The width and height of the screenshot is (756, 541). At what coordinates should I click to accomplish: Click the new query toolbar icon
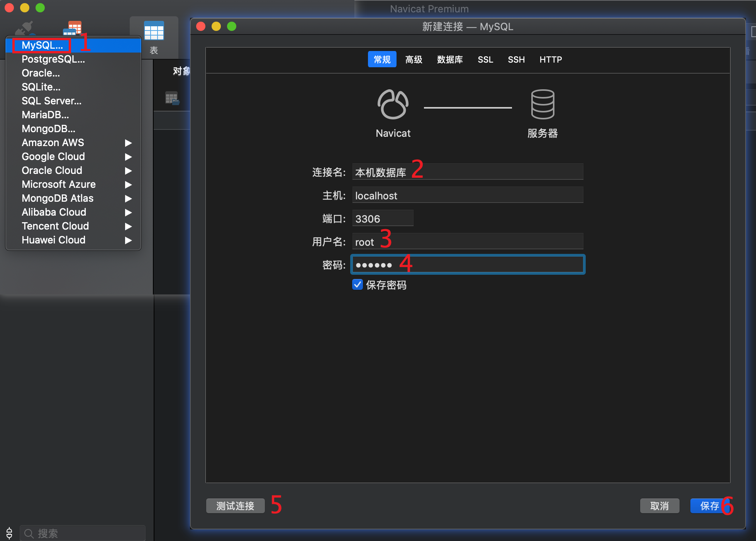(x=73, y=28)
